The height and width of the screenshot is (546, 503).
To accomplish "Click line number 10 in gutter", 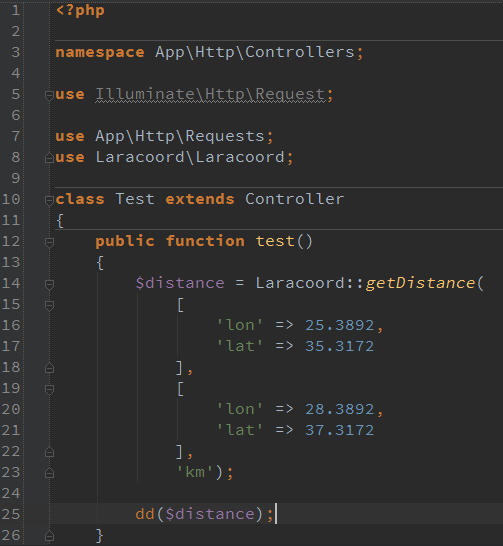I will [x=11, y=199].
